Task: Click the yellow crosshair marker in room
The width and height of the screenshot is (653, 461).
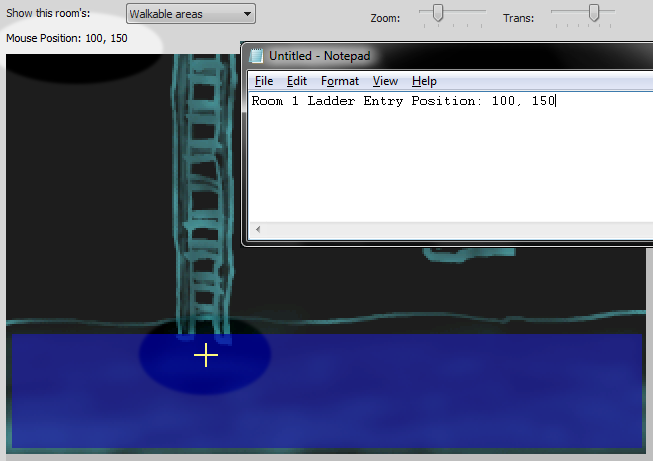Action: 206,355
